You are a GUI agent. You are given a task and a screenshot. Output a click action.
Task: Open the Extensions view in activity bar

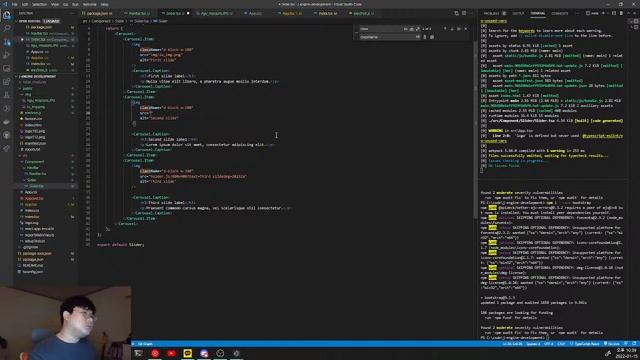(7, 82)
